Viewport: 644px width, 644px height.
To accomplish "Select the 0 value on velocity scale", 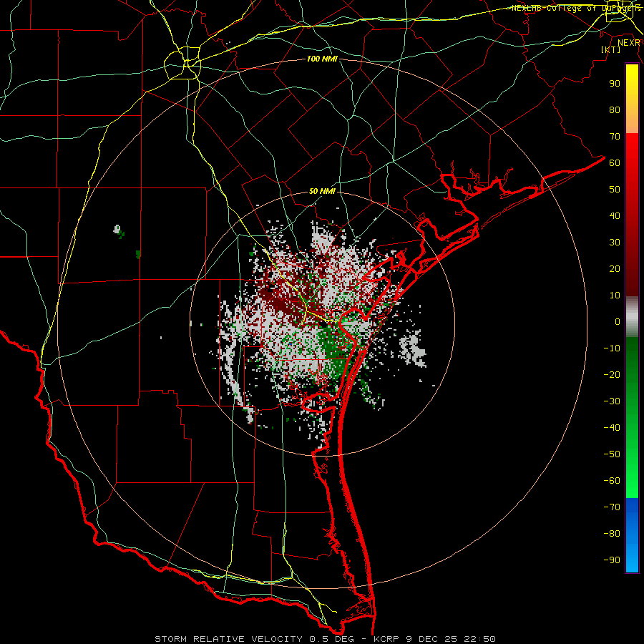I will 618,321.
